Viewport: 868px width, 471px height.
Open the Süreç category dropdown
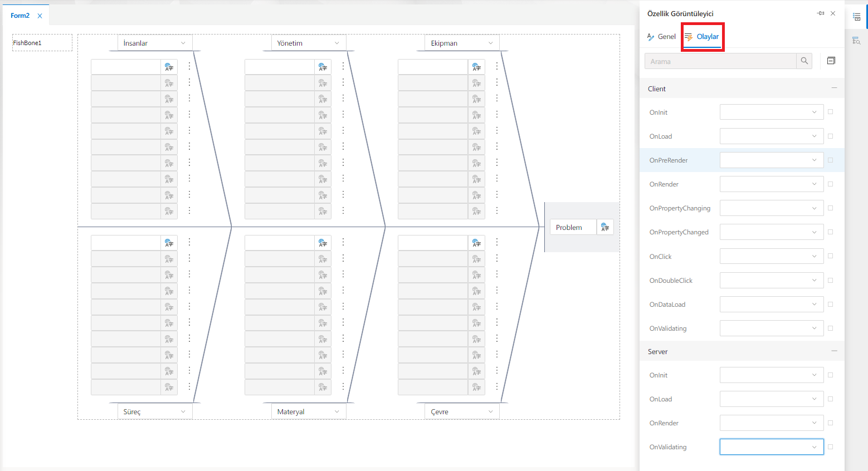coord(155,411)
